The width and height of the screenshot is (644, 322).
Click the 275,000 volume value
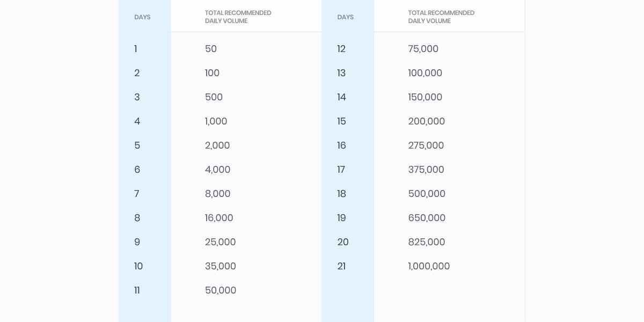[x=426, y=145]
